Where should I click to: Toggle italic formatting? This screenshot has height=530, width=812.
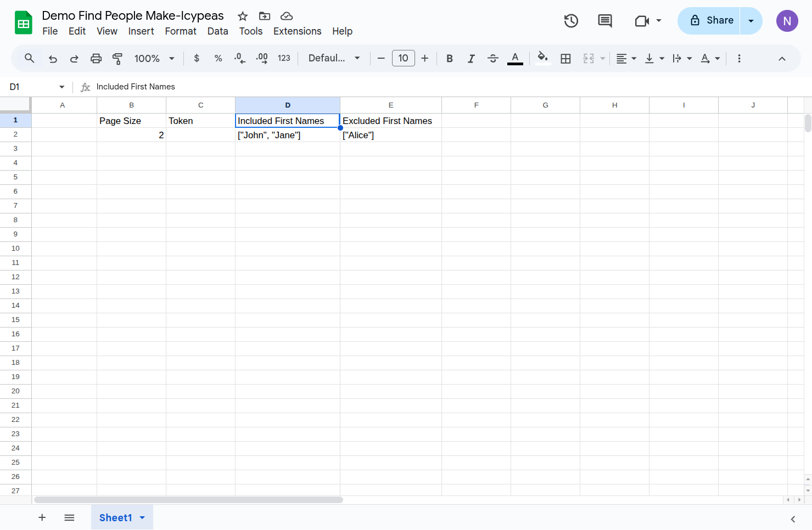471,58
